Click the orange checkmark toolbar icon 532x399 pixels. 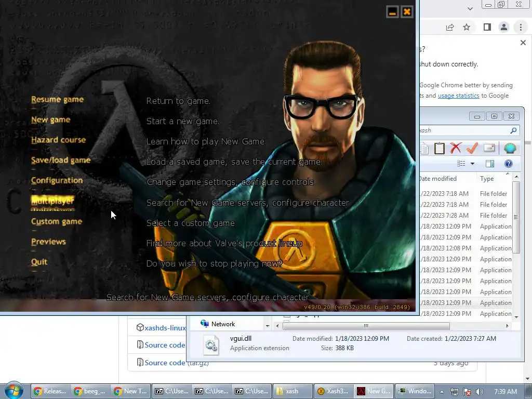click(x=472, y=148)
